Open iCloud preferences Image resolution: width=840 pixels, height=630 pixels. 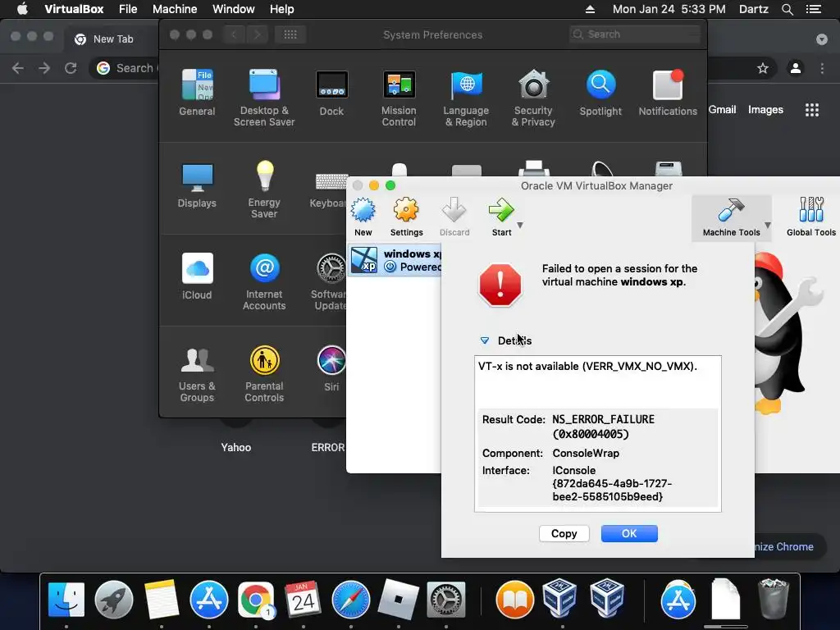(x=197, y=277)
